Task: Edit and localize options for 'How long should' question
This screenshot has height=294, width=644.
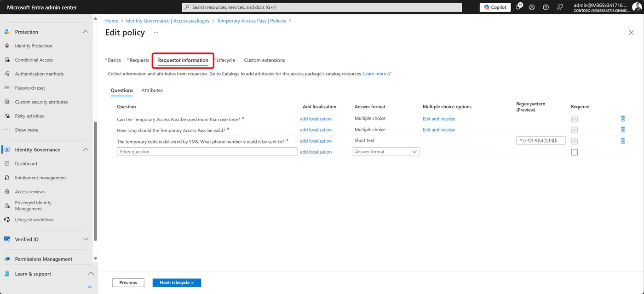Action: pos(439,130)
